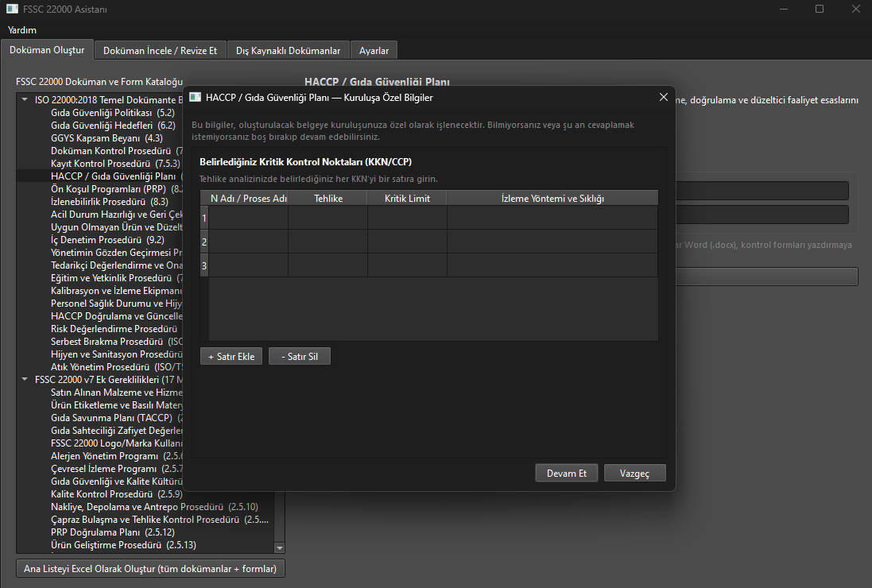The width and height of the screenshot is (872, 588).
Task: Add a row with + Satır Ekle
Action: click(x=231, y=356)
